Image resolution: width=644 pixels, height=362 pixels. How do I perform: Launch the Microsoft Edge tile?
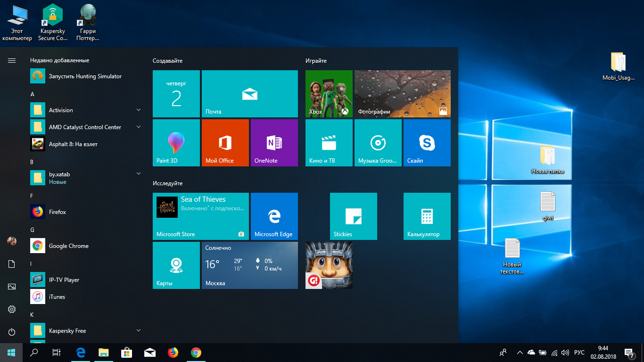point(274,216)
